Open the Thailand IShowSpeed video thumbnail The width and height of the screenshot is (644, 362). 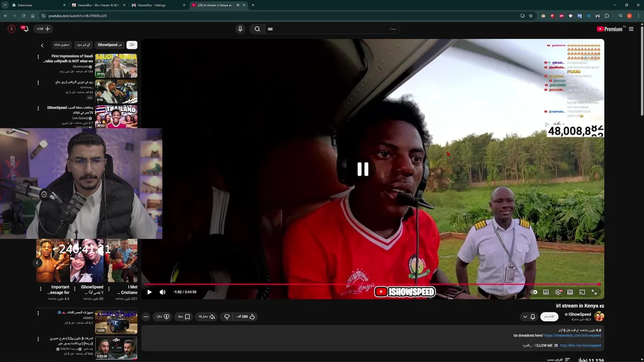point(116,116)
